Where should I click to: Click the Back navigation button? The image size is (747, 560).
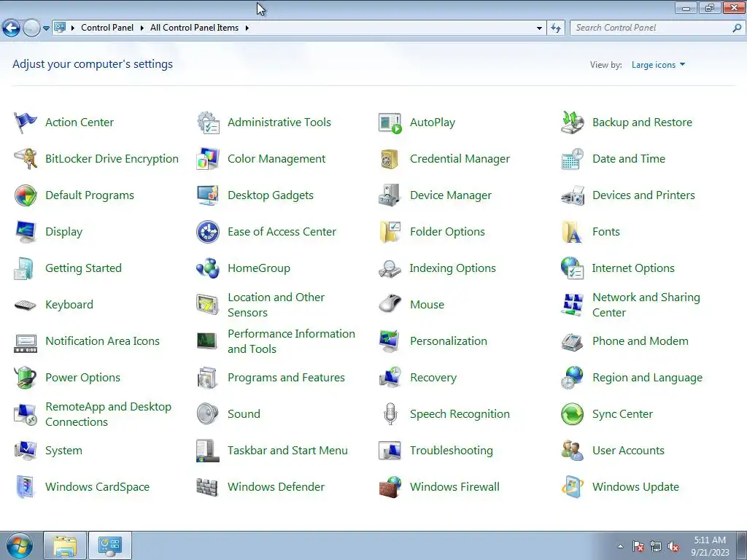coord(12,28)
